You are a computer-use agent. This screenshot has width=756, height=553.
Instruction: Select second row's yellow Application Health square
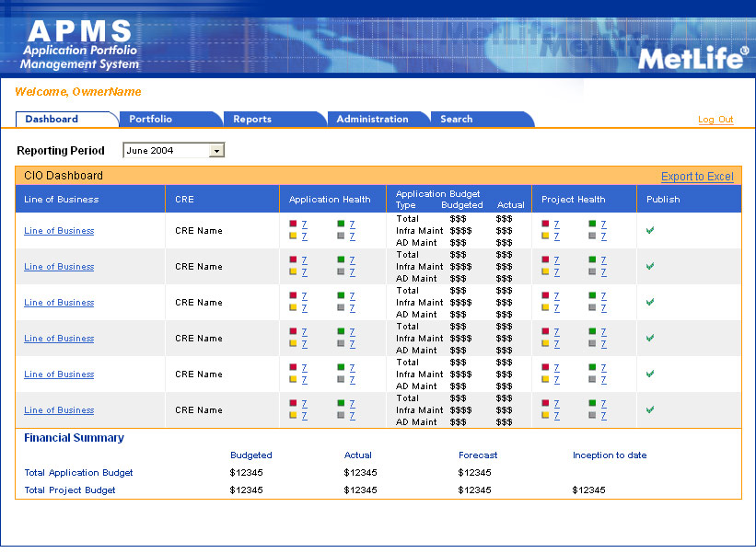point(293,271)
